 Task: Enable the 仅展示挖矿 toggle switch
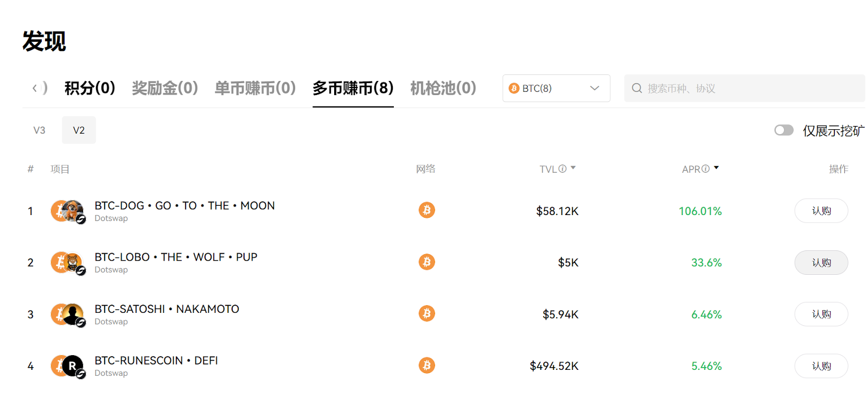point(783,130)
